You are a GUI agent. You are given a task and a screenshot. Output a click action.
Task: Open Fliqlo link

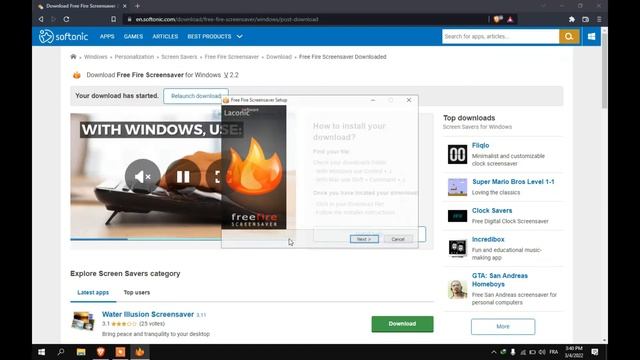[480, 145]
